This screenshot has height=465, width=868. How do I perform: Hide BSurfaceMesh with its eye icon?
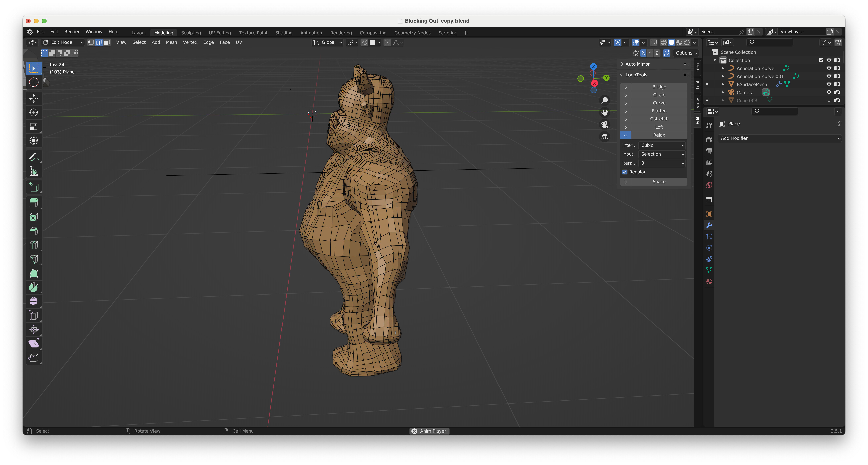point(829,84)
